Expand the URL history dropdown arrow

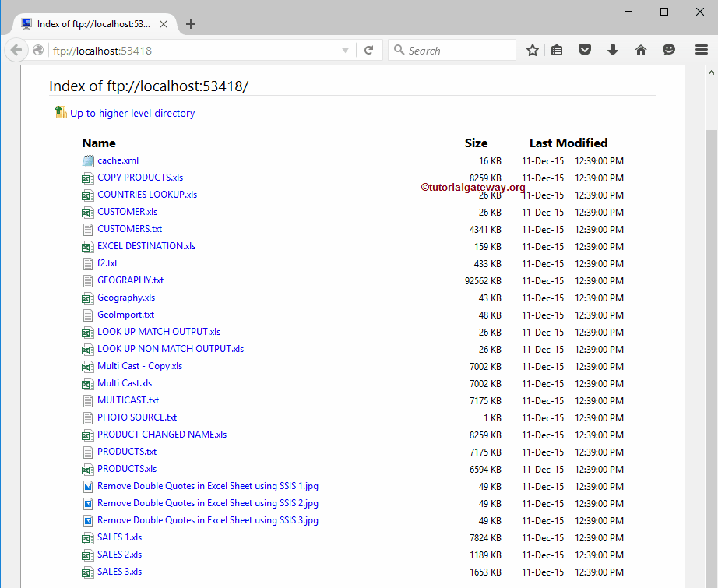(x=345, y=51)
